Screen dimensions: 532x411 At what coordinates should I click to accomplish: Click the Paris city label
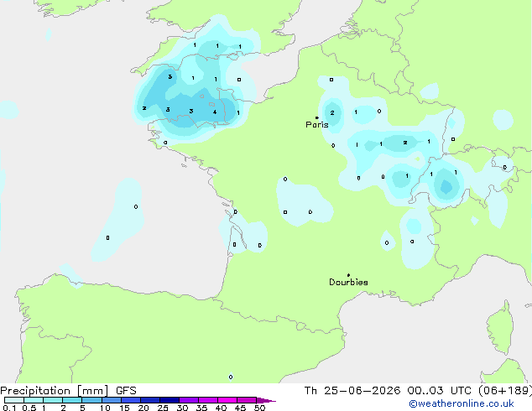317,124
